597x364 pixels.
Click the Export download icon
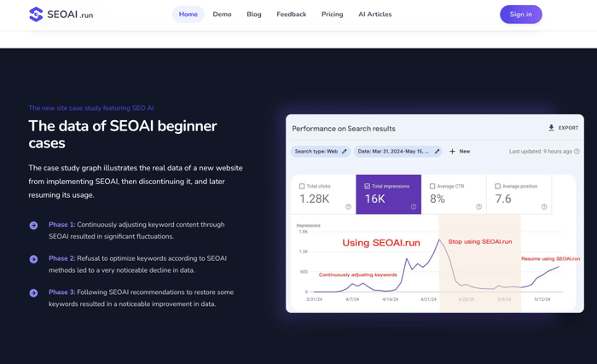[551, 128]
